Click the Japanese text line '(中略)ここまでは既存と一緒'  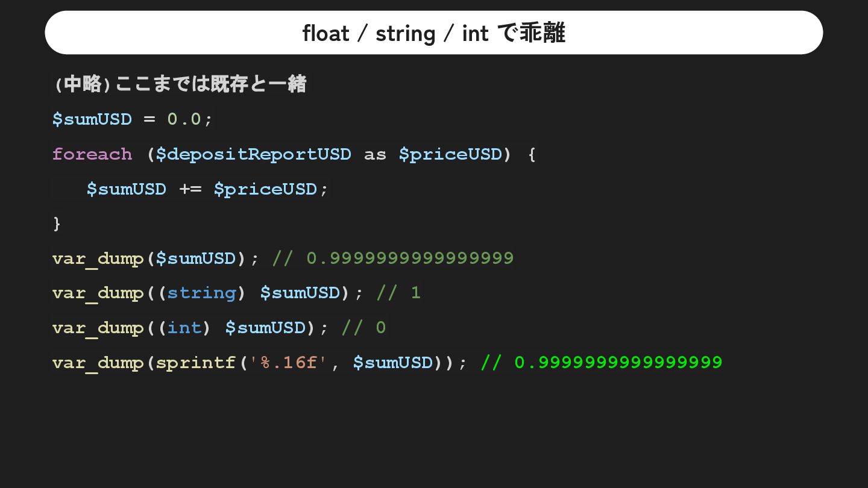180,84
